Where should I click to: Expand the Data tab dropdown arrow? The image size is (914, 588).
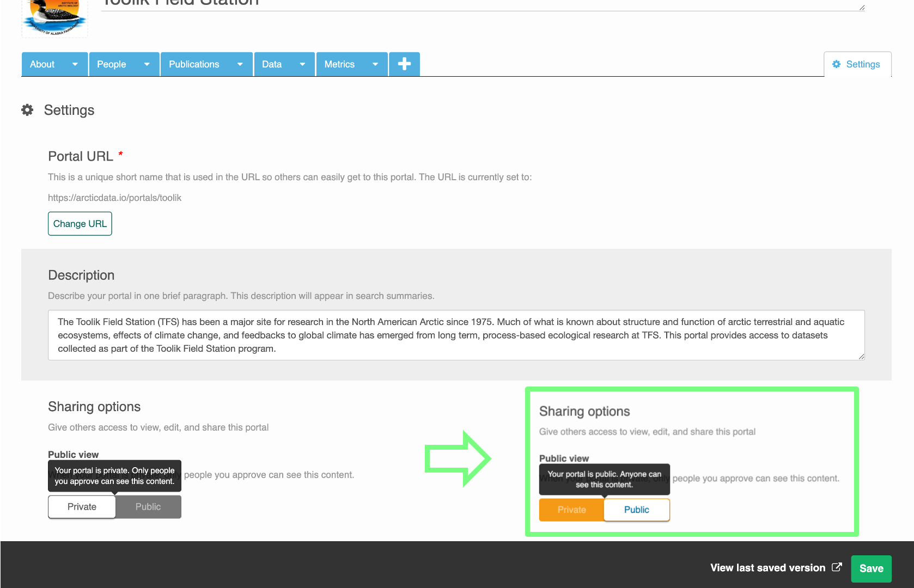(x=302, y=64)
